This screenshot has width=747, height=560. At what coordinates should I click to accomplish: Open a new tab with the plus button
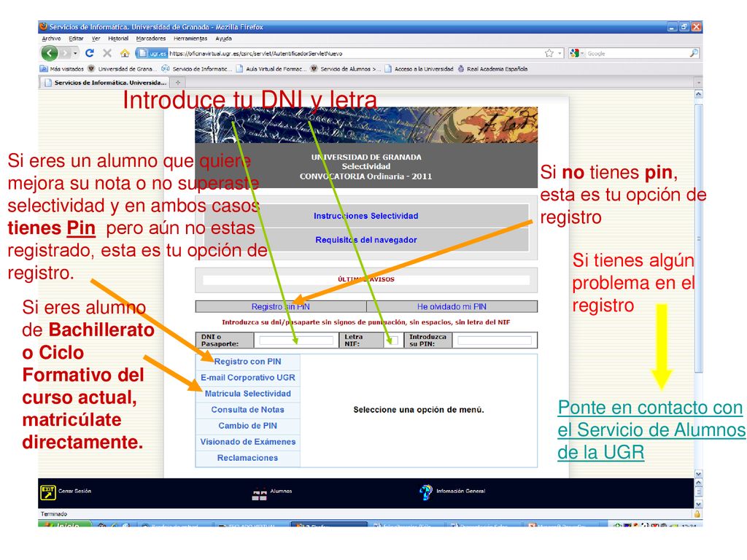pos(178,82)
